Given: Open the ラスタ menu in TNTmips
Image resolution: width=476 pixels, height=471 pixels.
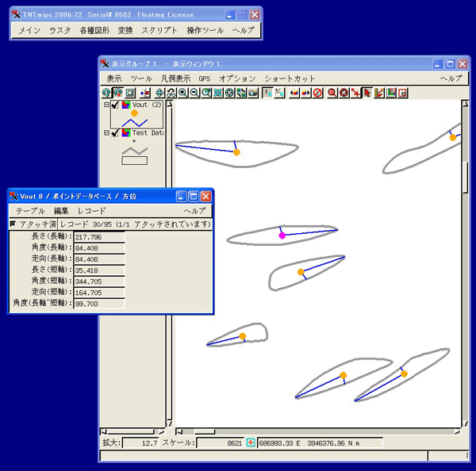Looking at the screenshot, I should (x=59, y=30).
